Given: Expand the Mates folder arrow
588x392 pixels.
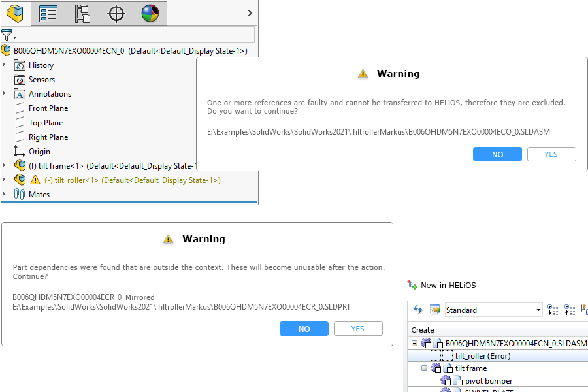Looking at the screenshot, I should [4, 194].
